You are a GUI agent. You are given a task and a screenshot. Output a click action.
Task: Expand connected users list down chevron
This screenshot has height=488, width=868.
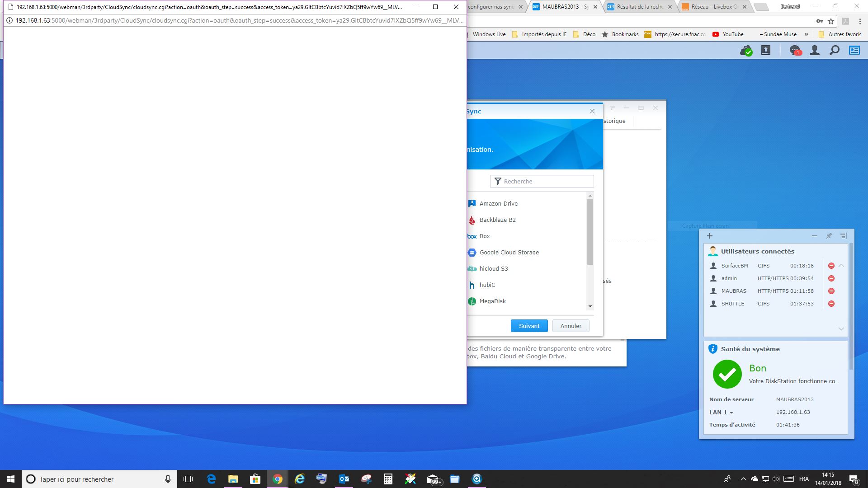click(x=841, y=328)
